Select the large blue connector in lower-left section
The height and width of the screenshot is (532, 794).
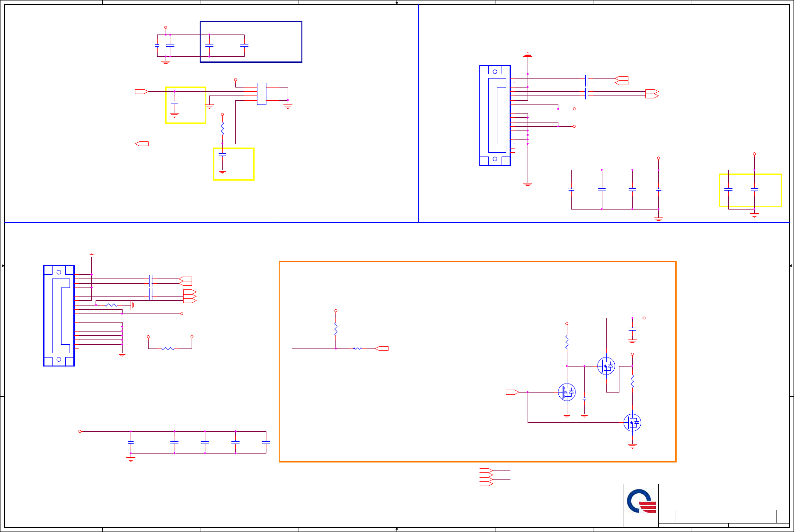pyautogui.click(x=59, y=316)
